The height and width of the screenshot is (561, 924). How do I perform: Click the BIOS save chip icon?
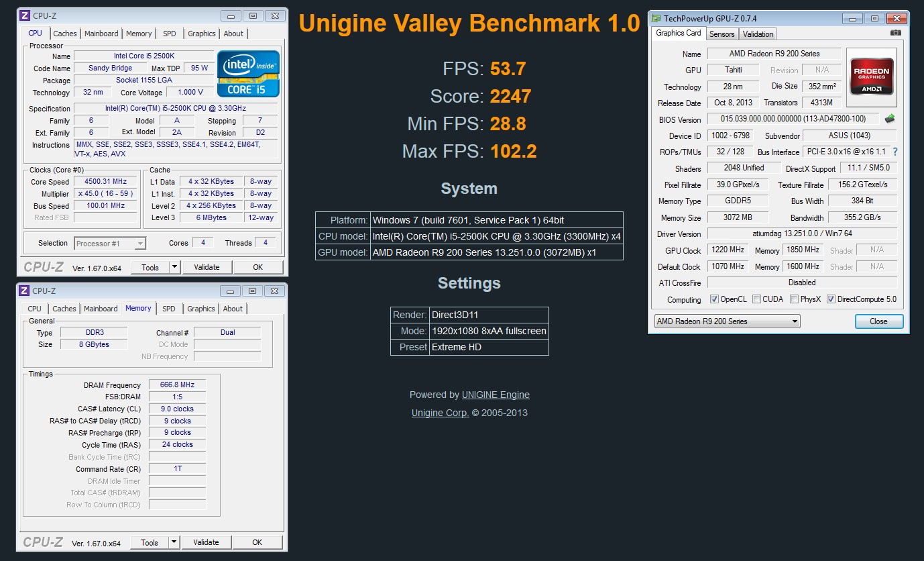click(890, 119)
